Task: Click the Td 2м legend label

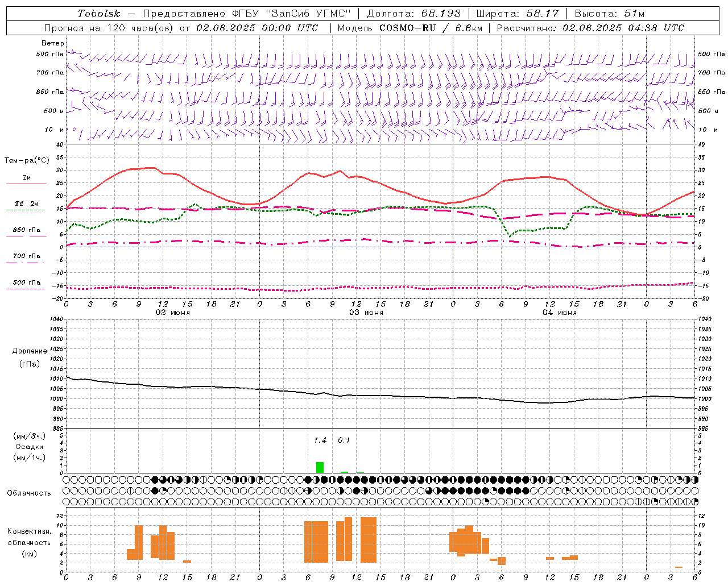Action: (27, 203)
